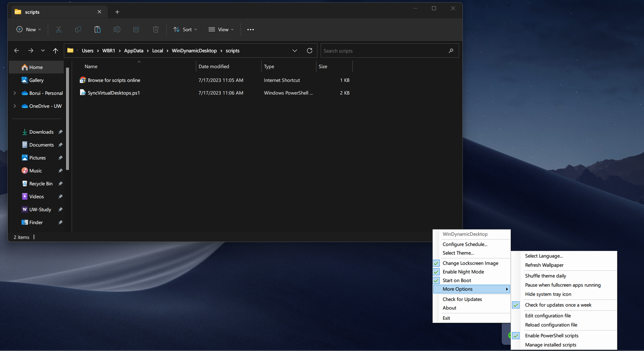Open Manage installed scripts

coord(550,345)
